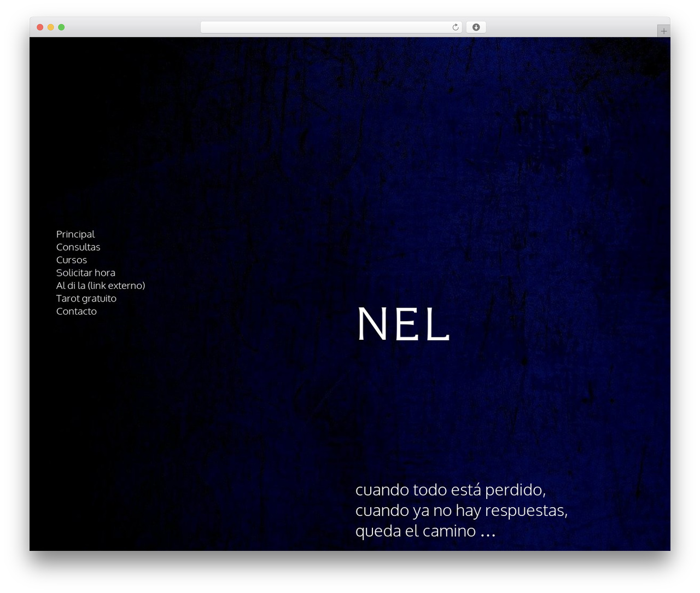Visit the Contacto page

[x=77, y=311]
